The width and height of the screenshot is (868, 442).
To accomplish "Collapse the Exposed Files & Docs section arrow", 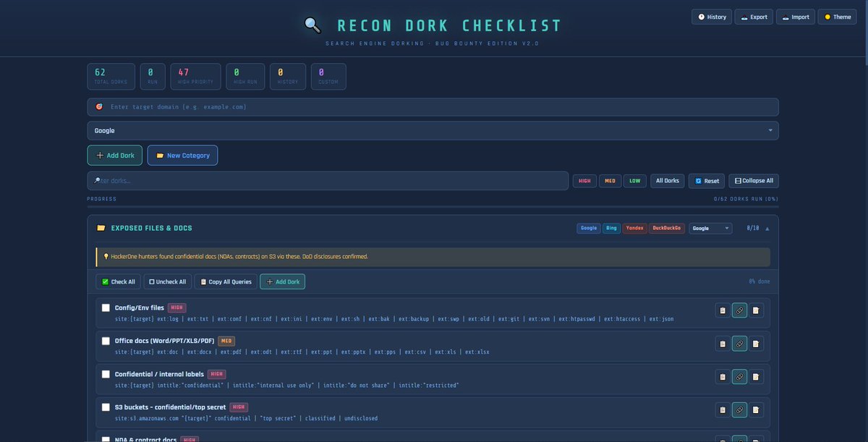I will pyautogui.click(x=767, y=228).
